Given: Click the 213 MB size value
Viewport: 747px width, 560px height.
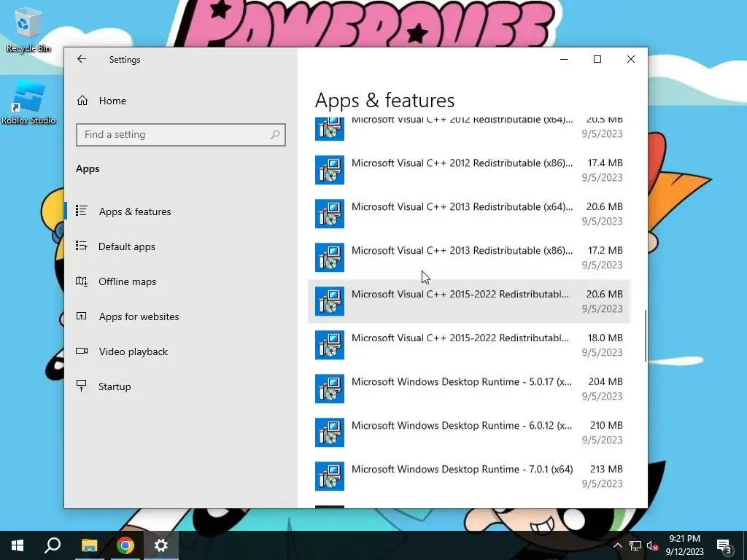Looking at the screenshot, I should pos(606,470).
